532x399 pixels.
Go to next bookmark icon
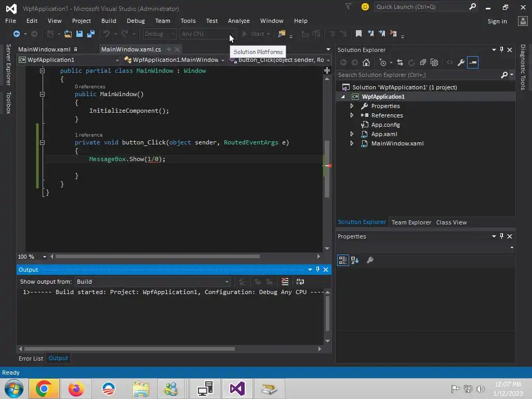click(382, 33)
